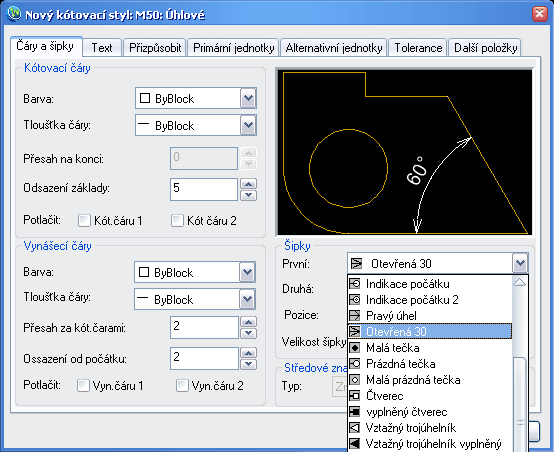Check the Vyn.čáru 1 suppress option
The height and width of the screenshot is (452, 554).
(x=83, y=385)
